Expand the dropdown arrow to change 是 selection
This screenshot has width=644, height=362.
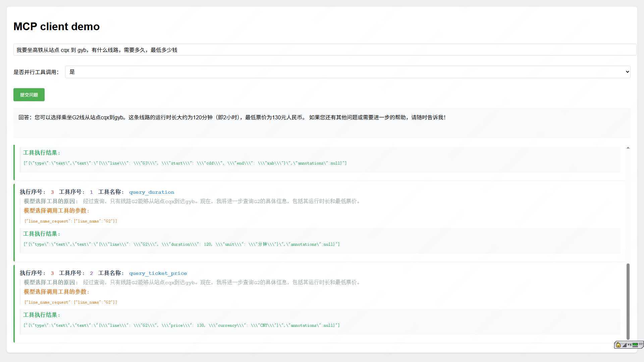coord(627,72)
